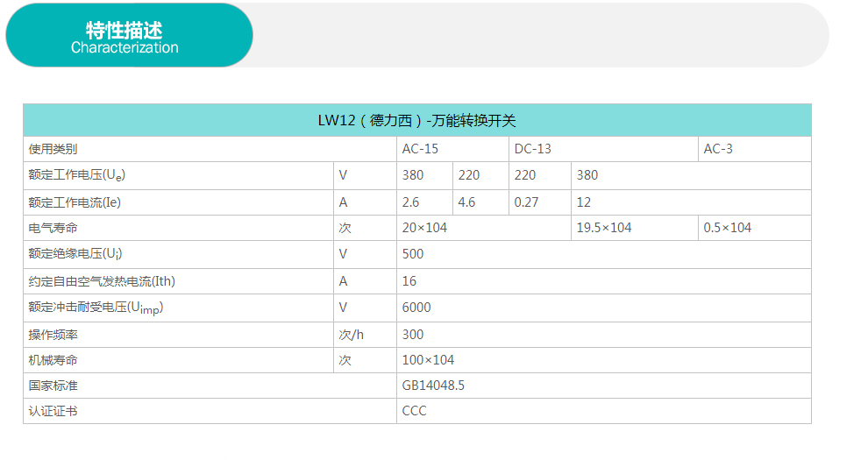Select the 300 operating frequency value

[413, 335]
